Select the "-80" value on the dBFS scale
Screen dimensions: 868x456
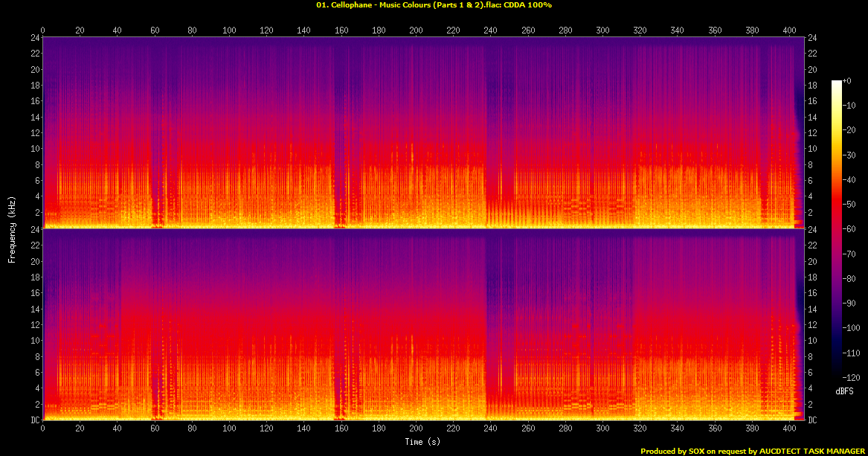(x=849, y=278)
